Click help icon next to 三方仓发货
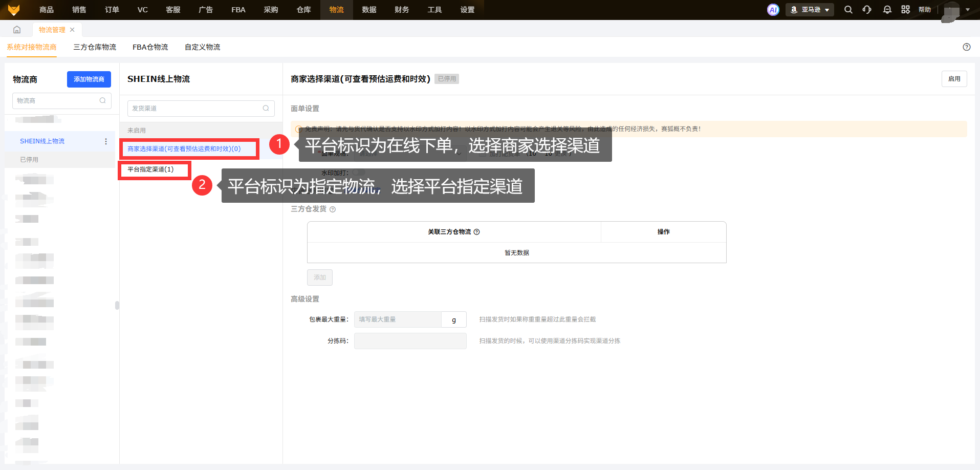Screen dimensions: 980x470 coord(333,209)
